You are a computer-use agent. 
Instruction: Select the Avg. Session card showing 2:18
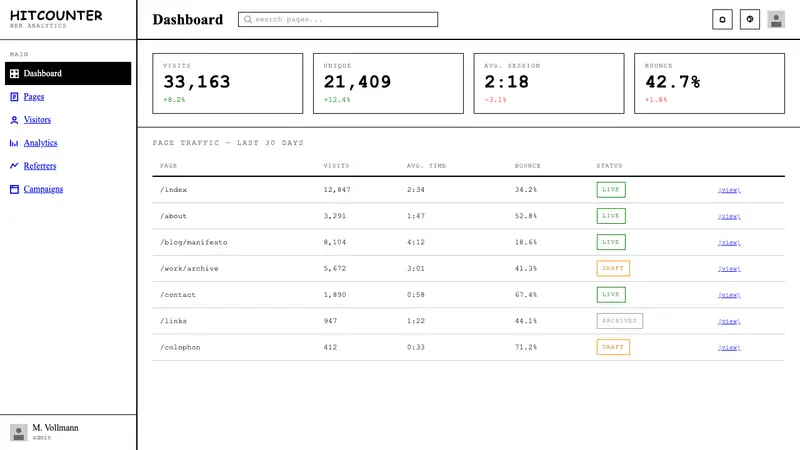(x=549, y=83)
